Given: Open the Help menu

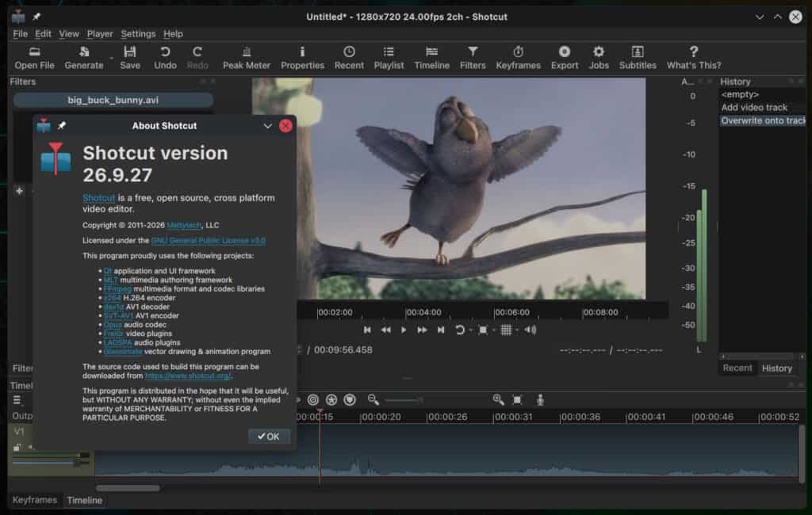Looking at the screenshot, I should click(x=173, y=33).
